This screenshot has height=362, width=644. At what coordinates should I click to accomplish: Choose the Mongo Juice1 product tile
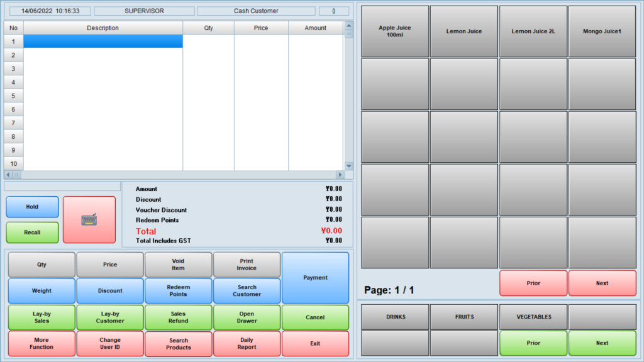coord(602,31)
